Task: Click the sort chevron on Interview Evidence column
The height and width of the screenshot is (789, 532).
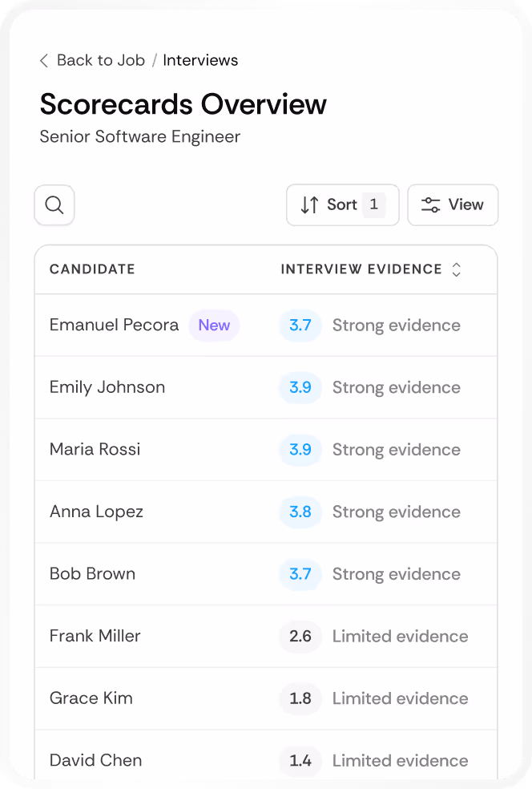Action: tap(456, 269)
